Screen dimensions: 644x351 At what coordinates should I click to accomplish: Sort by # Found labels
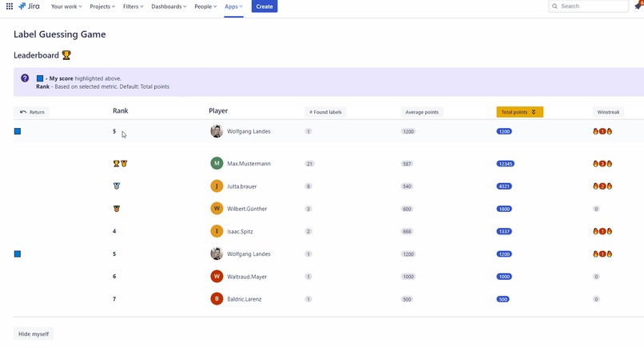325,112
